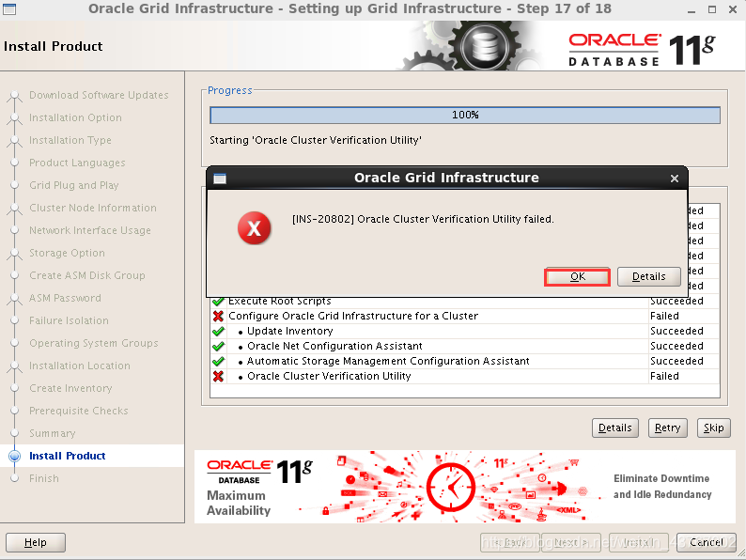Close the Oracle Grid Infrastructure error dialog
The height and width of the screenshot is (560, 746).
pyautogui.click(x=675, y=179)
